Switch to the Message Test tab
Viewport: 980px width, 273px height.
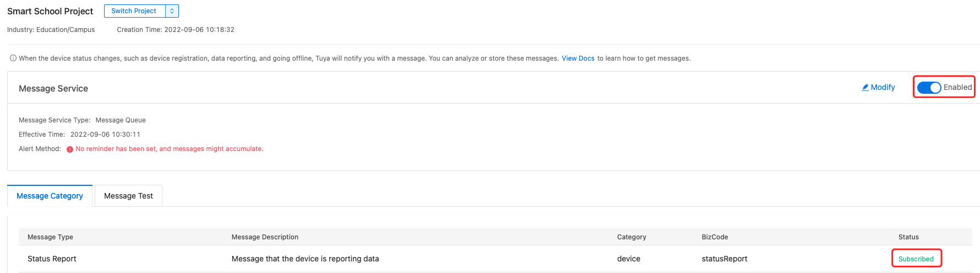128,196
